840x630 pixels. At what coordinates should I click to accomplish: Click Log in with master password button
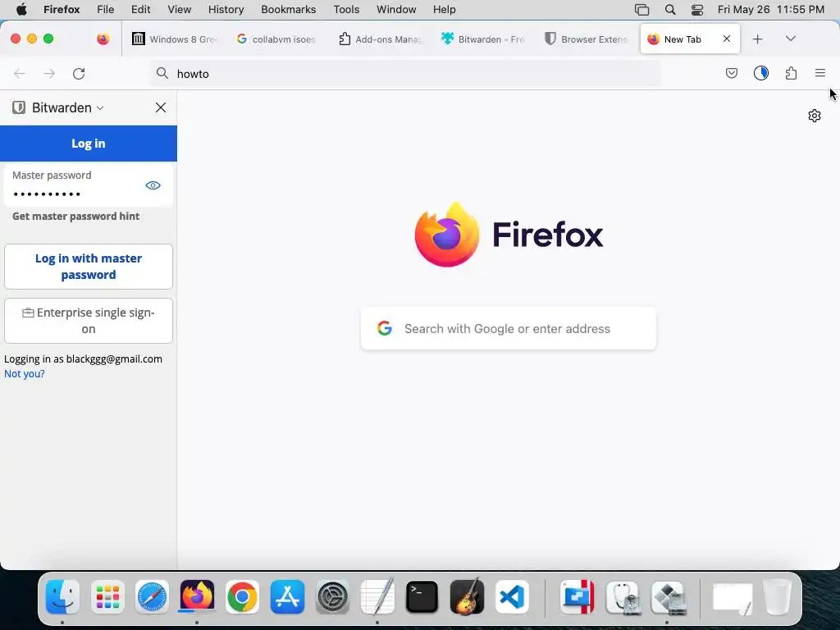(89, 267)
